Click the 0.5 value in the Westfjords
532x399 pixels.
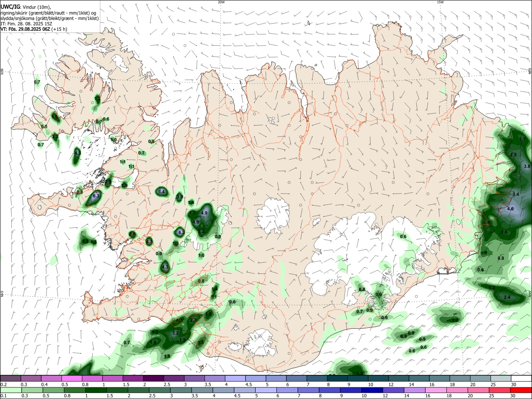pos(44,126)
